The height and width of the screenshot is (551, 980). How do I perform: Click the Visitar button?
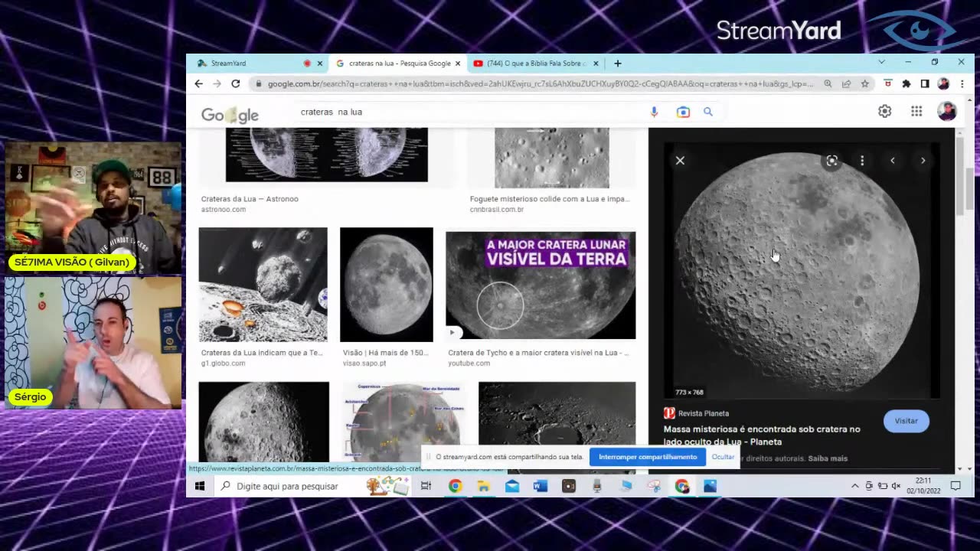906,421
